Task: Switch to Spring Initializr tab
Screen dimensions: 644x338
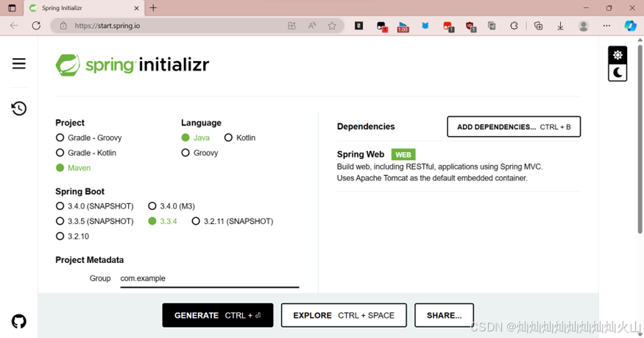Action: click(x=82, y=8)
